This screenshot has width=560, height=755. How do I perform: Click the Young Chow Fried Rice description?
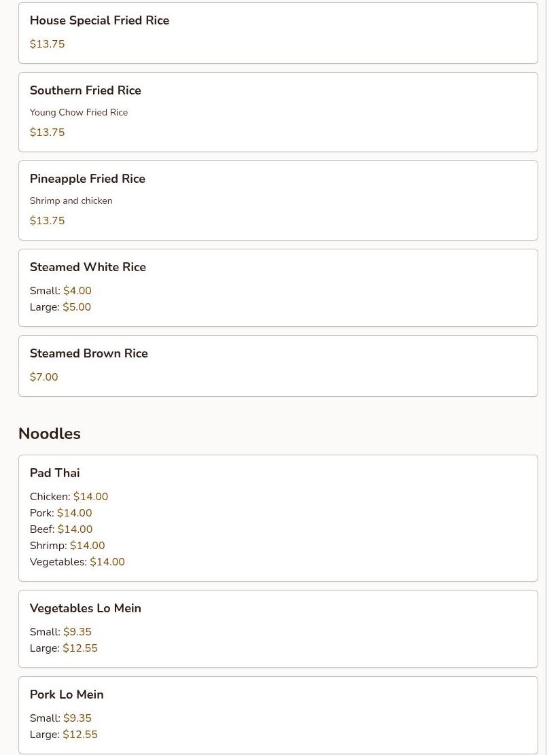(78, 113)
